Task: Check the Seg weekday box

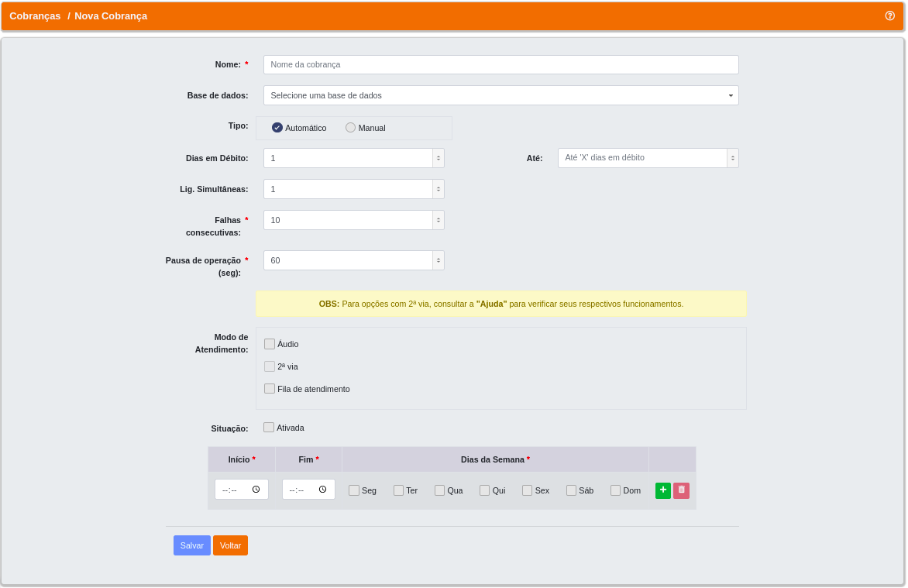Action: (354, 490)
